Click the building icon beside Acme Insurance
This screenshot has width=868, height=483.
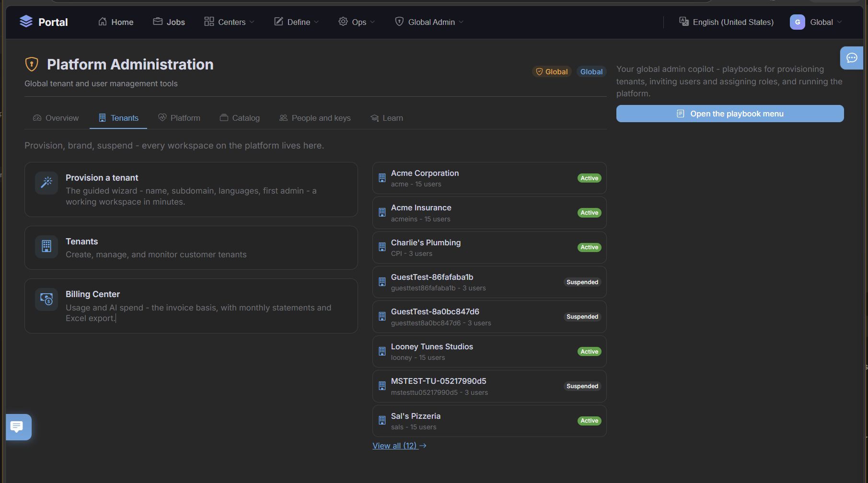coord(382,212)
